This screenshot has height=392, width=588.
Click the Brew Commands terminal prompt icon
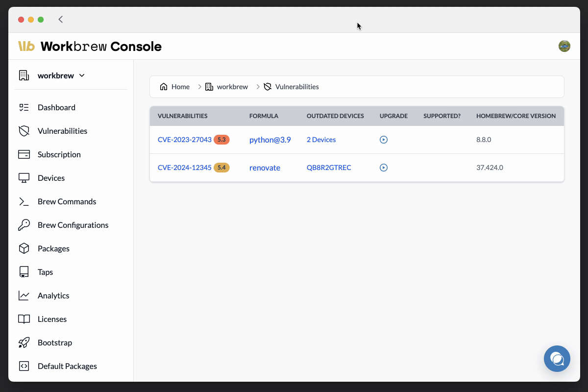24,201
